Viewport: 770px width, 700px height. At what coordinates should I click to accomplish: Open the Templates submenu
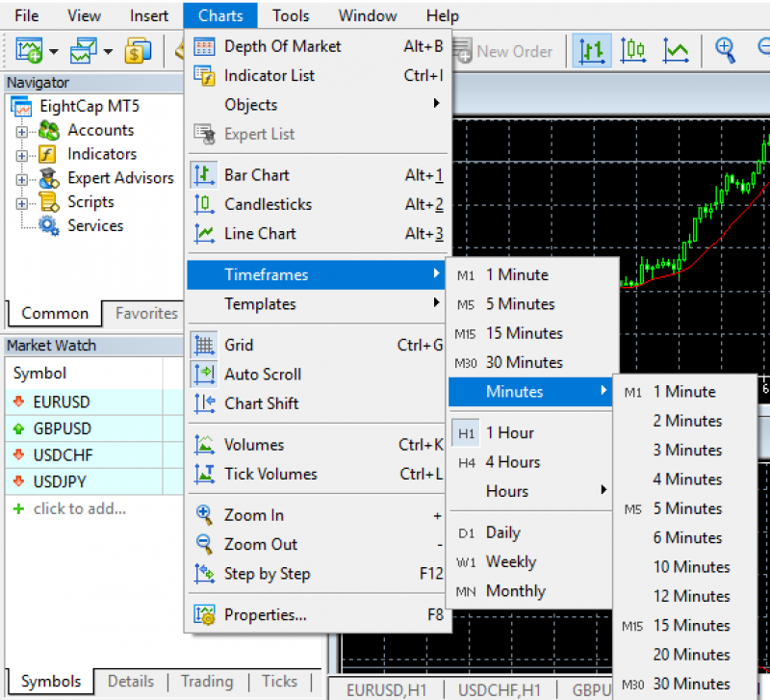317,304
